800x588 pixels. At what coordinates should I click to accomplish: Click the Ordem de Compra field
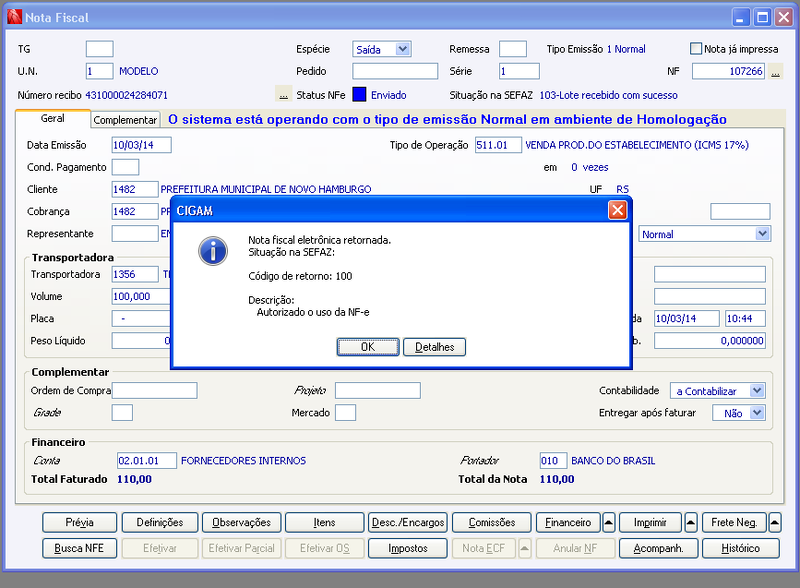click(x=155, y=390)
